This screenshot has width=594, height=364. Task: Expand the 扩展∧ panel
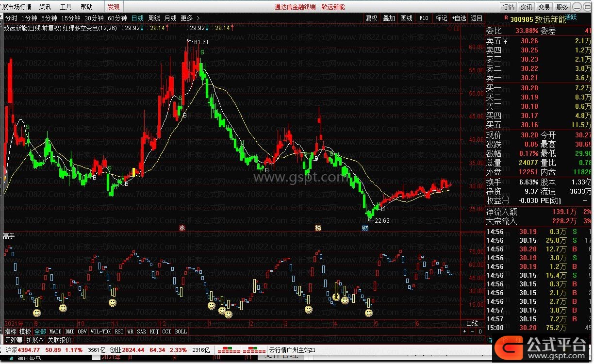pos(35,340)
